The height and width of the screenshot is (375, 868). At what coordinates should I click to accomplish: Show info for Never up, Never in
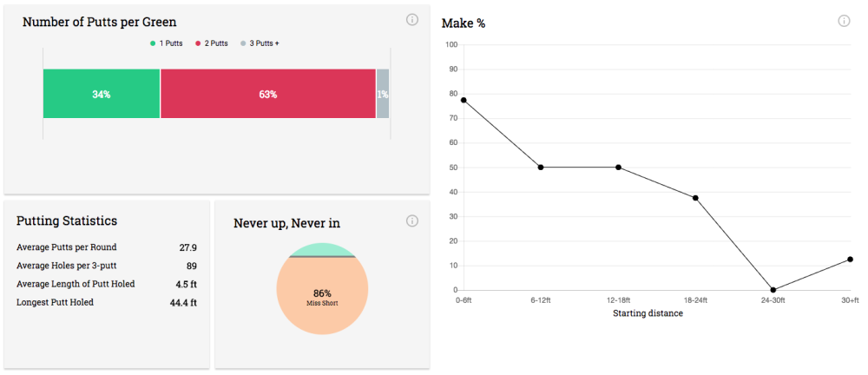[x=412, y=221]
